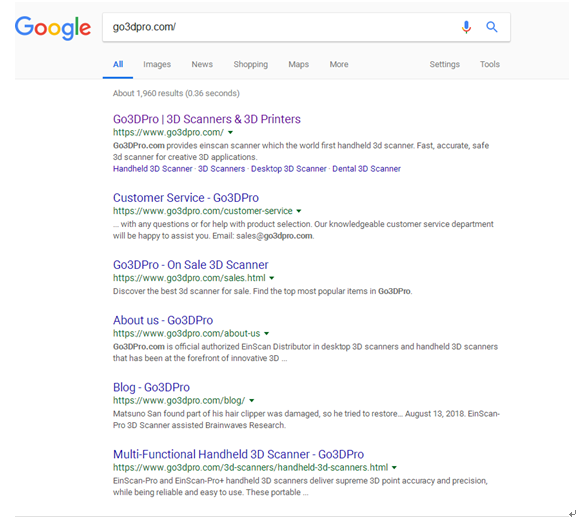Visit the Blog - Go3DPro result
The image size is (579, 520).
151,387
